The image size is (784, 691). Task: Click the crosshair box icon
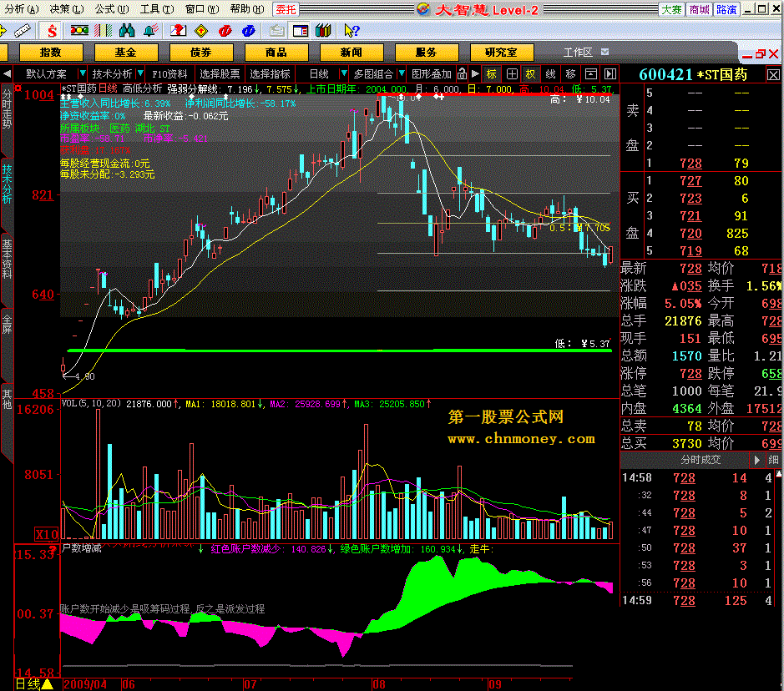point(512,74)
